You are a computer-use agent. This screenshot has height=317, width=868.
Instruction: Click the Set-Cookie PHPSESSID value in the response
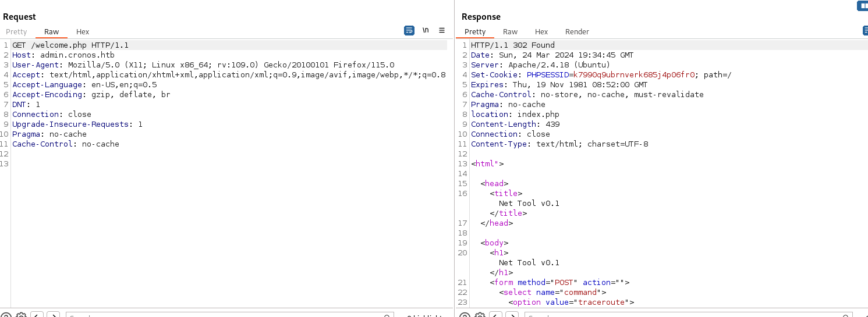tap(634, 75)
